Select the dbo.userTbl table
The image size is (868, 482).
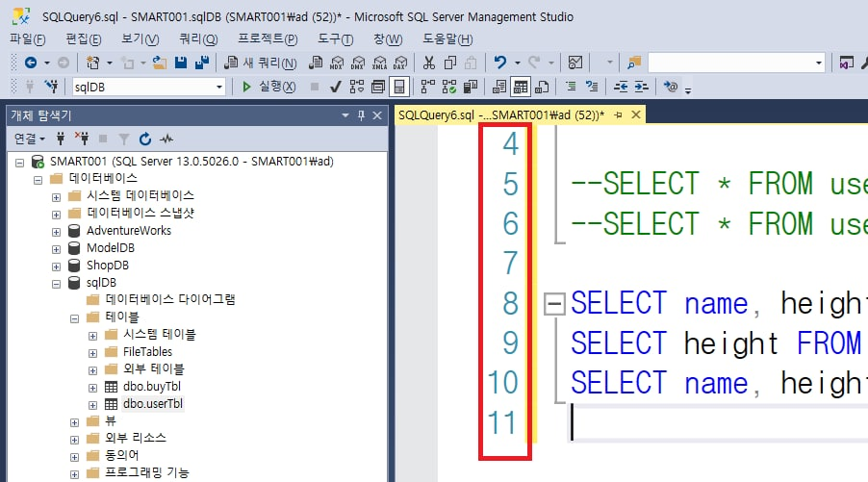click(x=152, y=403)
